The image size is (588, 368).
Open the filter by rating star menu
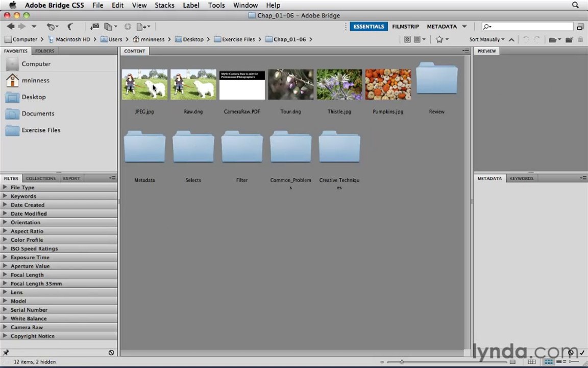tap(442, 39)
